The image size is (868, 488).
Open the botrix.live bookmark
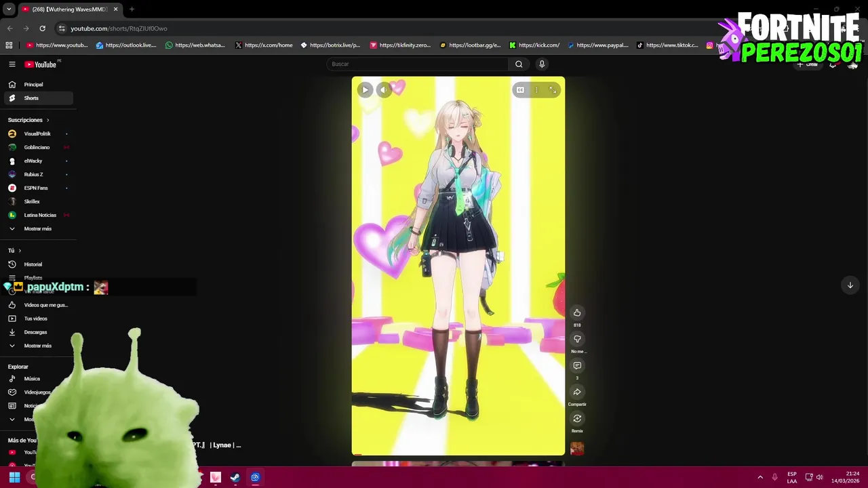(x=330, y=45)
